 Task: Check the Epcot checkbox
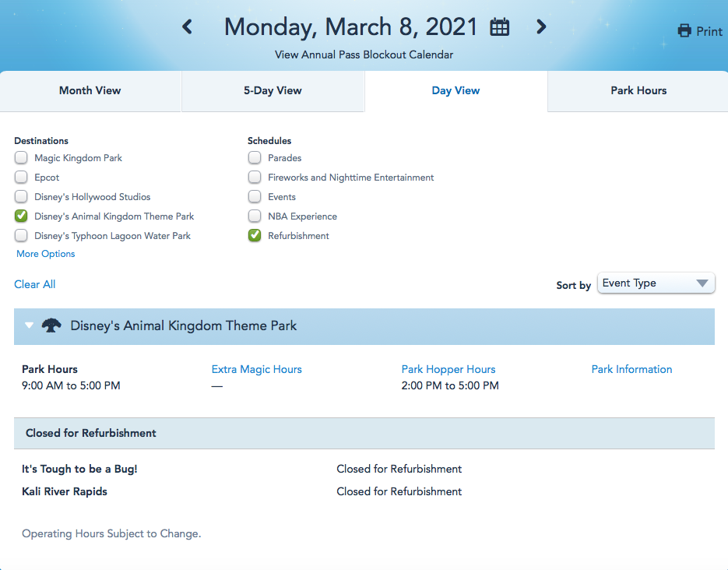click(21, 178)
